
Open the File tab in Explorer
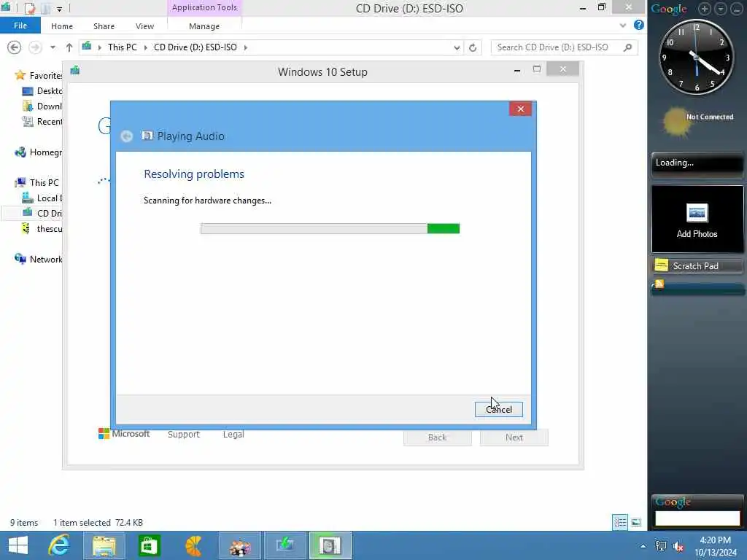[20, 26]
